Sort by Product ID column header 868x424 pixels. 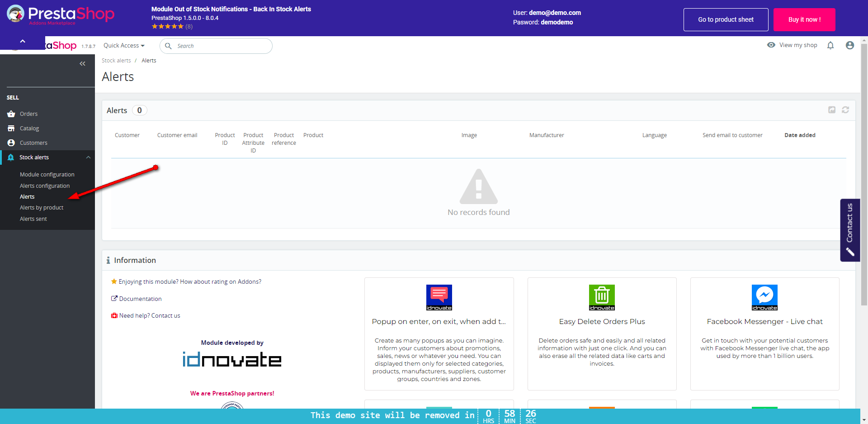[x=225, y=139]
